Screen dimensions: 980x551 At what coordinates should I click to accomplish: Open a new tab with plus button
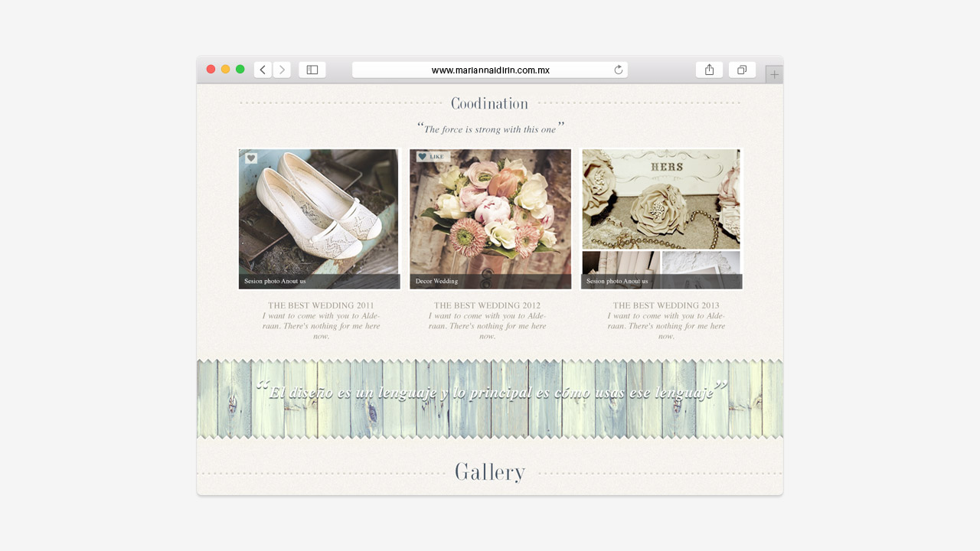[x=774, y=75]
